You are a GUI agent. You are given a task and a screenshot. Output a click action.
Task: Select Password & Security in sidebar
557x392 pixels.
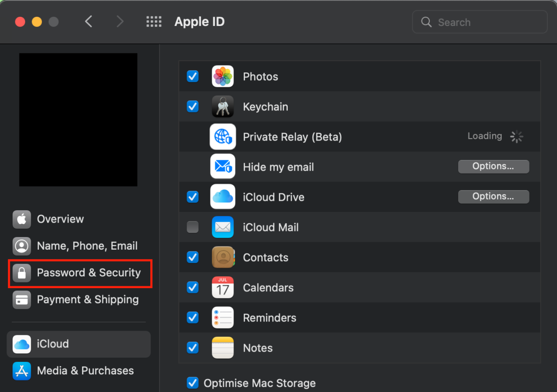80,273
